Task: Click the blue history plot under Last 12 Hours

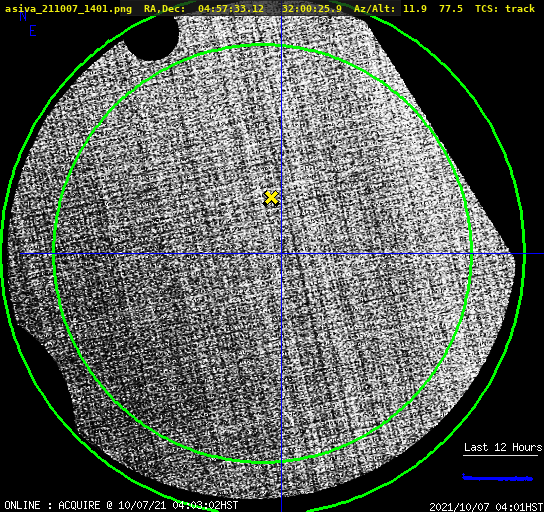Action: 498,478
